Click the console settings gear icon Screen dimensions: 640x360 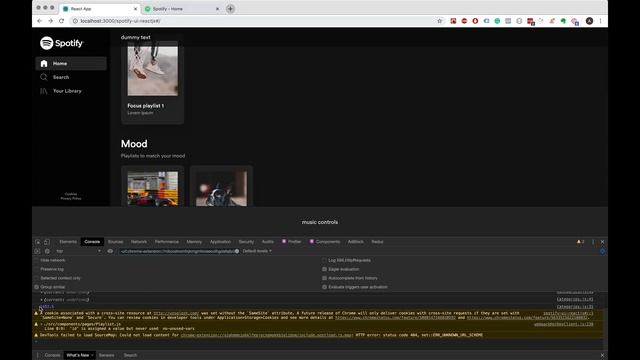pyautogui.click(x=602, y=251)
